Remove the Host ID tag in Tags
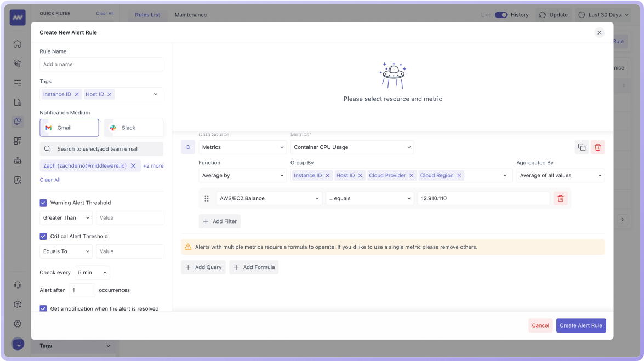 [x=110, y=94]
